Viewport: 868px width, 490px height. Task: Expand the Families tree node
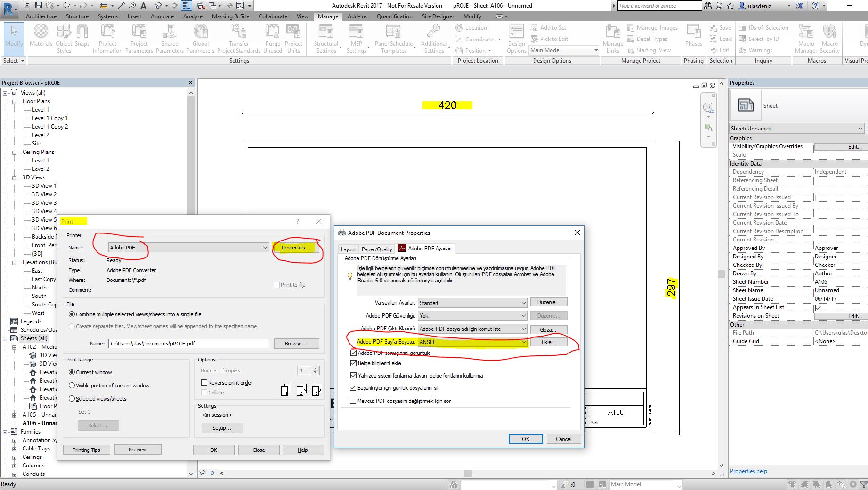pyautogui.click(x=5, y=432)
